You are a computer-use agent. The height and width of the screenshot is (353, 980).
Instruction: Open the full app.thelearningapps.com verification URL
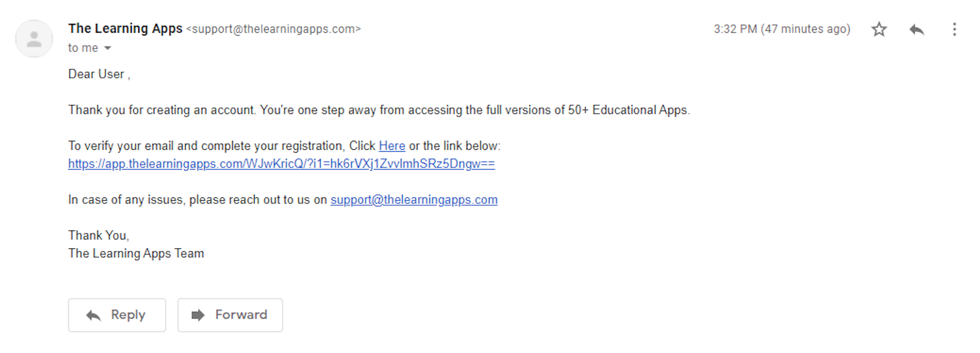281,164
